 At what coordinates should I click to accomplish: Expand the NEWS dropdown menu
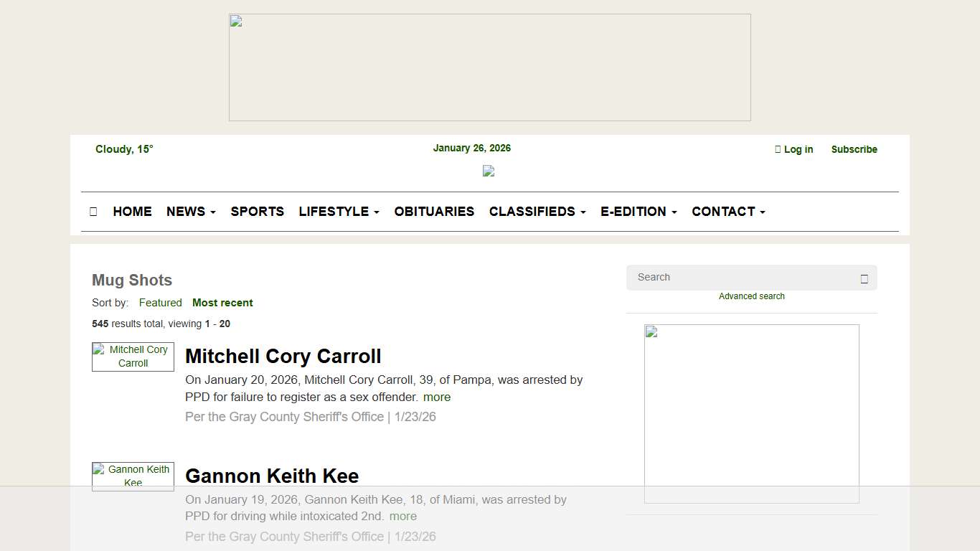pyautogui.click(x=191, y=212)
